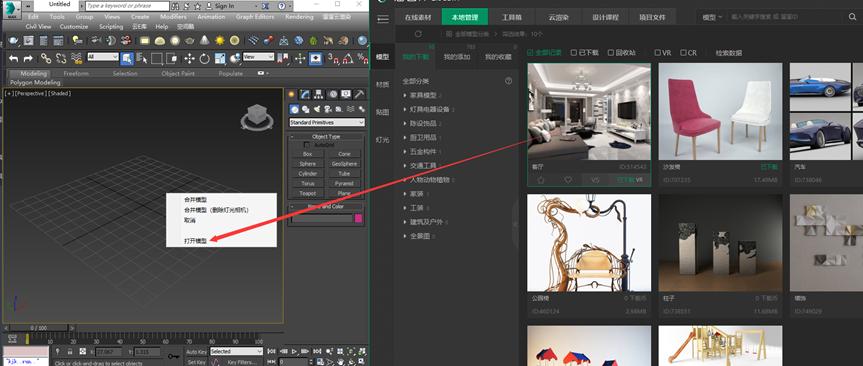Activate Select and Rotate tool

(205, 58)
